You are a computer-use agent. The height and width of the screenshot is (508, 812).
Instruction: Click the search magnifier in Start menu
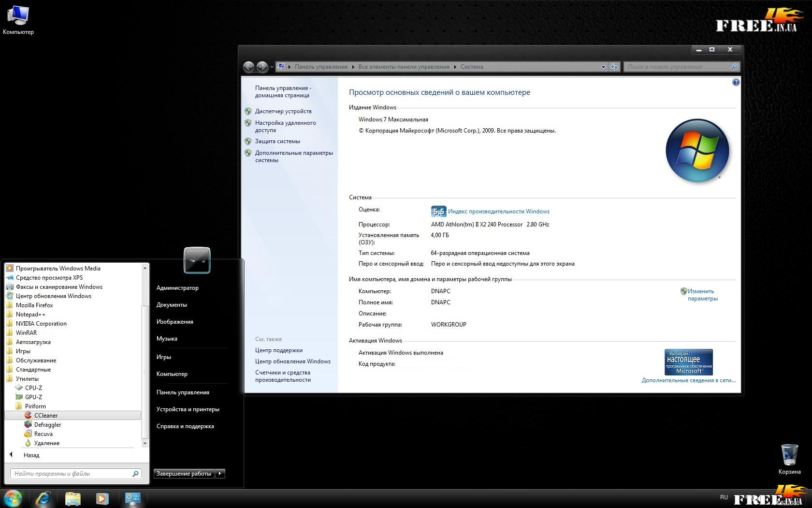135,474
